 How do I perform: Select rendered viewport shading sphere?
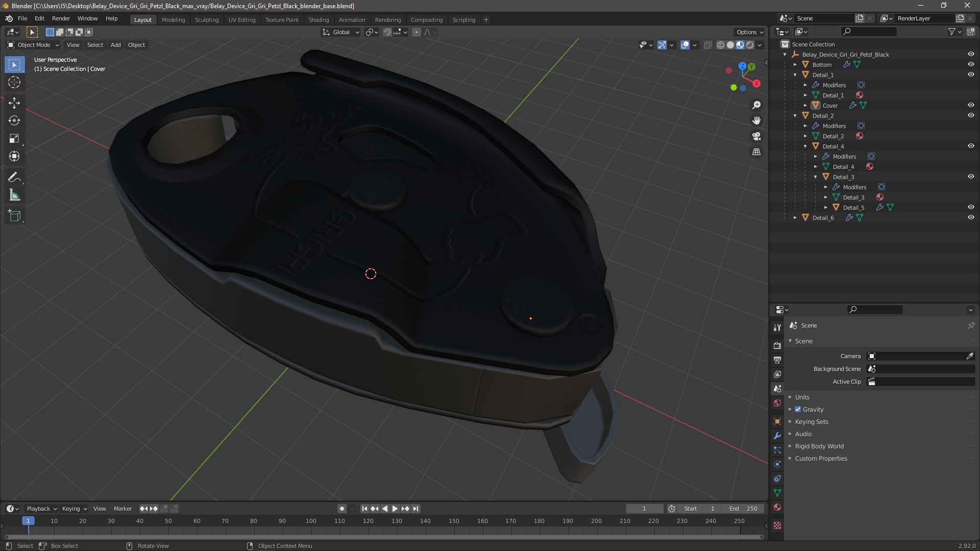[750, 45]
